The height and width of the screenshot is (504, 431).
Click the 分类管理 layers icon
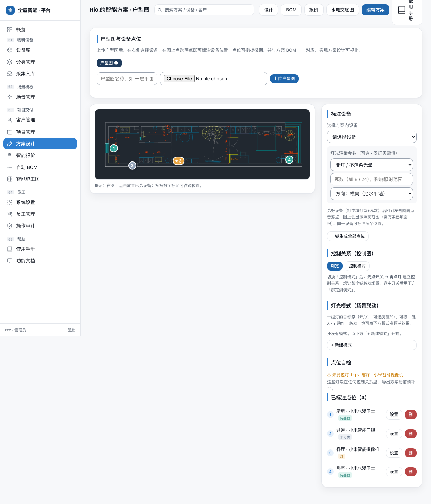pos(10,62)
